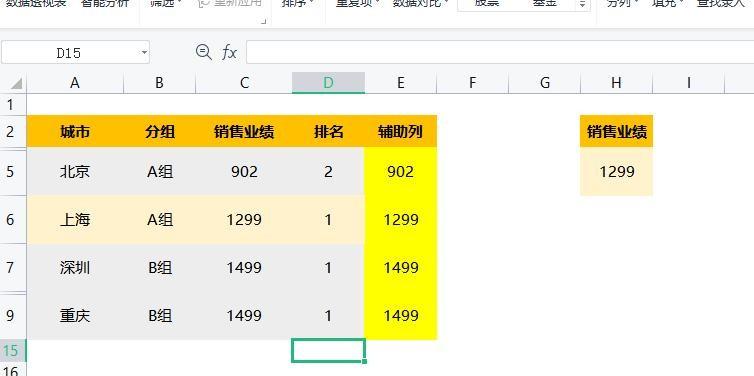Image resolution: width=754 pixels, height=376 pixels.
Task: Select the 902 cell in column C
Action: (x=244, y=172)
